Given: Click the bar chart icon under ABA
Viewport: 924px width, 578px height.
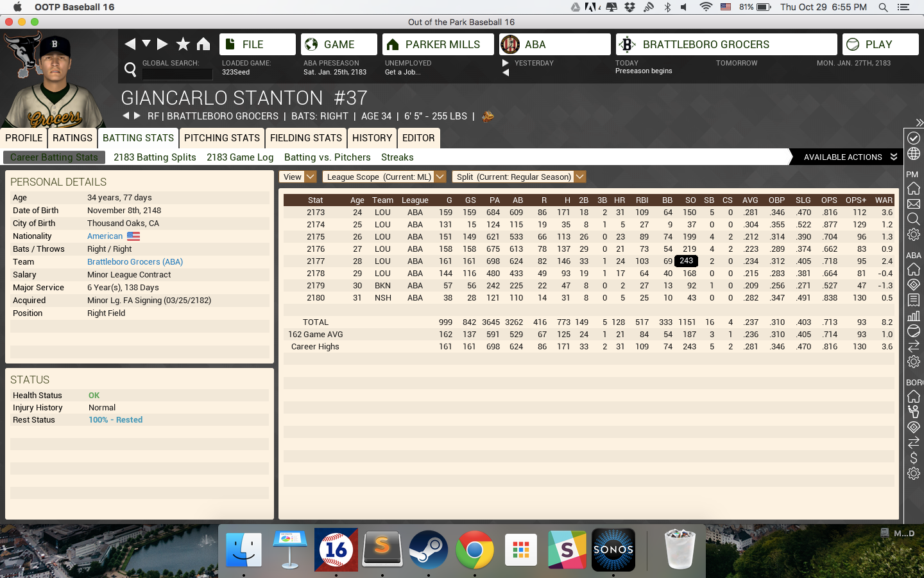Looking at the screenshot, I should click(x=913, y=316).
